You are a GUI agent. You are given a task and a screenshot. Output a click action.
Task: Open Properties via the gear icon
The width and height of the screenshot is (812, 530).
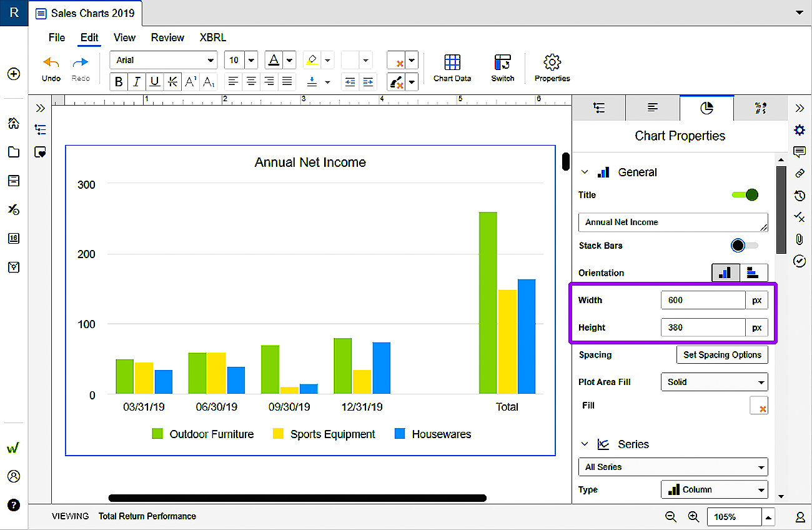552,62
